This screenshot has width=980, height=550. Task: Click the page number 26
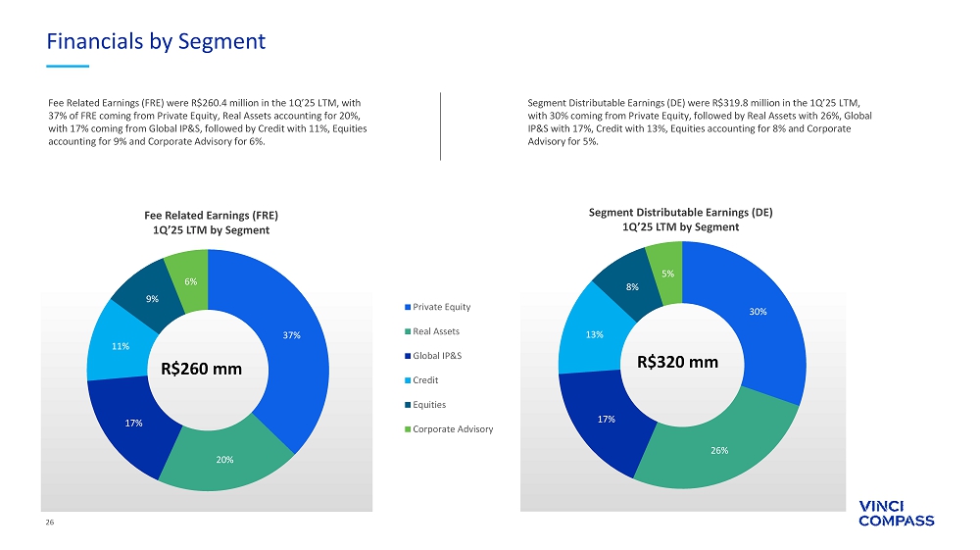click(51, 523)
